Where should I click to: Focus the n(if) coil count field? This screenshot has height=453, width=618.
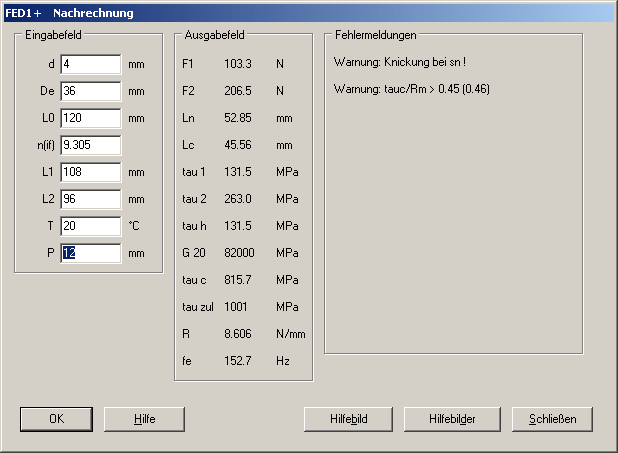coord(90,145)
